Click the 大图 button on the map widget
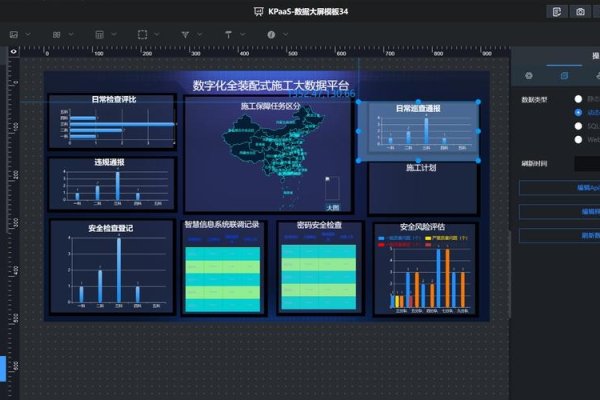The height and width of the screenshot is (400, 600). [x=333, y=207]
